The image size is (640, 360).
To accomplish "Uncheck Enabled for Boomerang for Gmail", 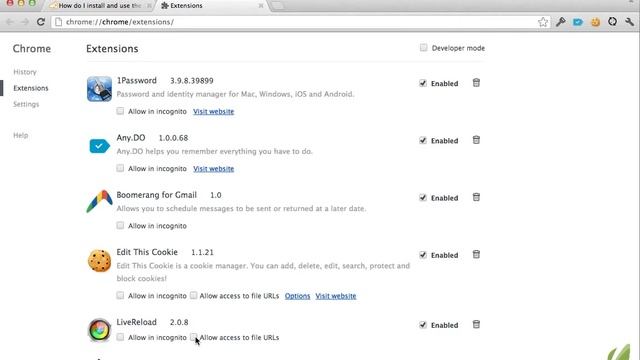I will pos(423,198).
